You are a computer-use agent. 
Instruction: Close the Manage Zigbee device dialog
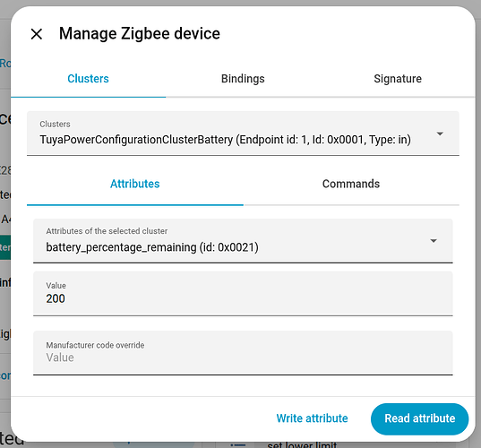tap(37, 34)
